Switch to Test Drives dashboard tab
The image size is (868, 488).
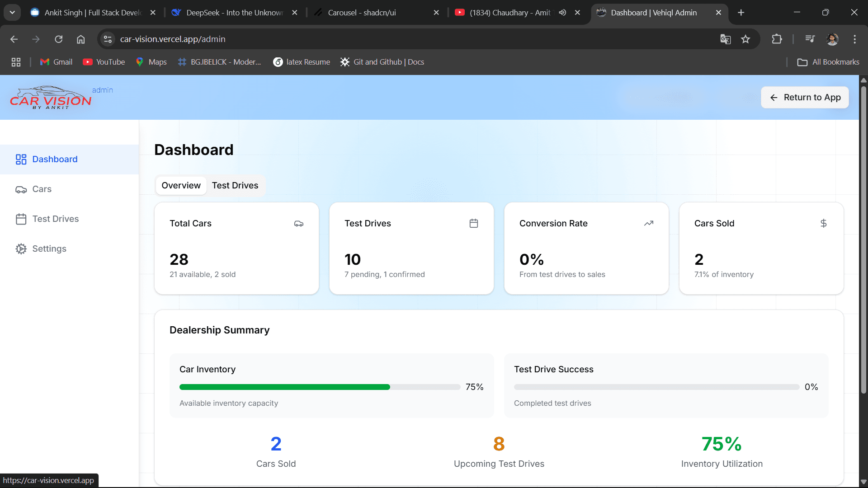click(235, 186)
